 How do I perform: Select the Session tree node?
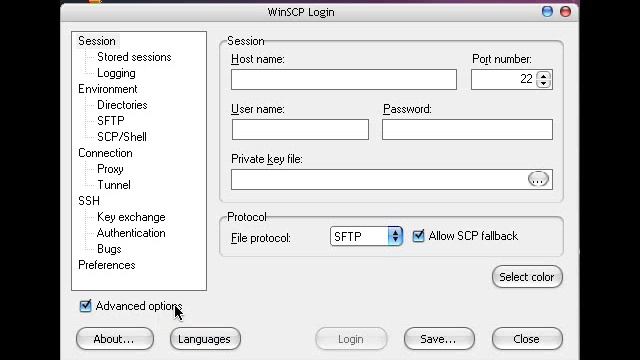[x=97, y=41]
